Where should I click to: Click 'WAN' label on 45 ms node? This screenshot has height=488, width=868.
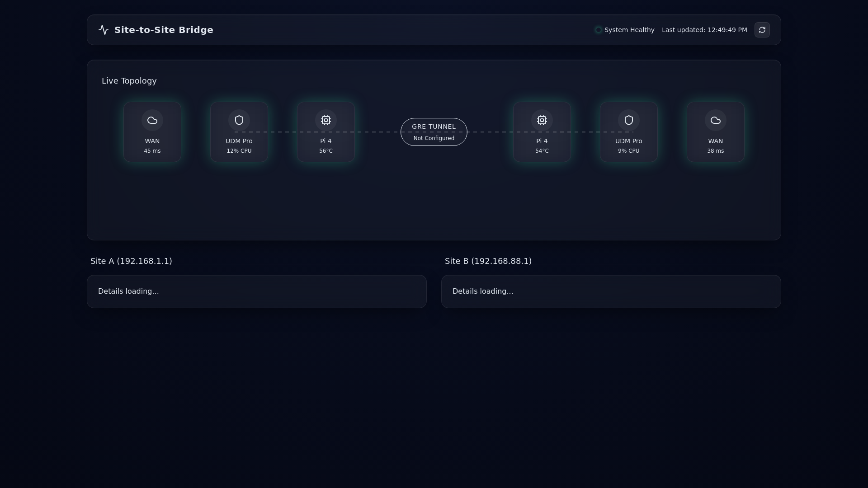(x=152, y=141)
